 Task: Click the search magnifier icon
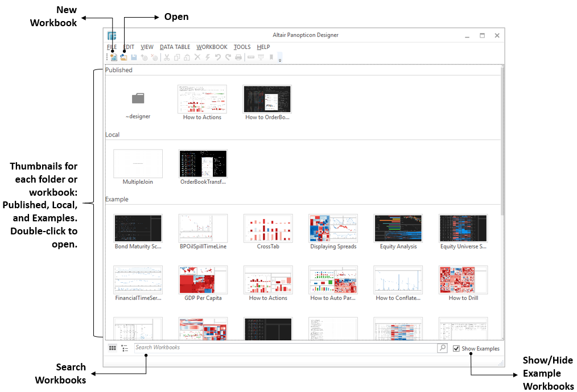coord(442,348)
